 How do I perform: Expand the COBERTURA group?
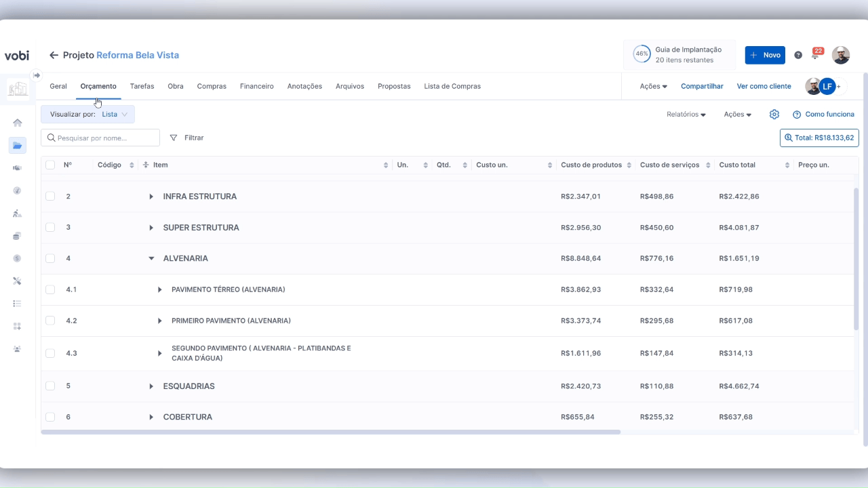coord(151,417)
